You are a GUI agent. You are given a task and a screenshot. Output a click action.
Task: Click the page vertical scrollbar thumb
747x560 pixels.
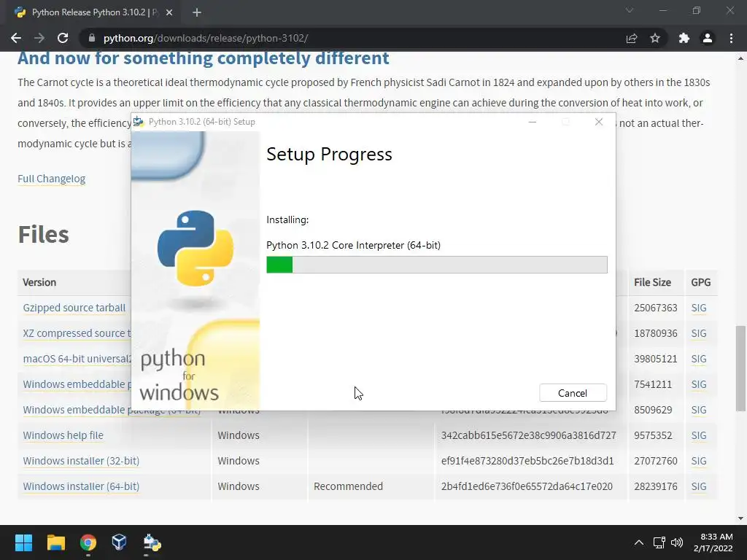(x=740, y=368)
